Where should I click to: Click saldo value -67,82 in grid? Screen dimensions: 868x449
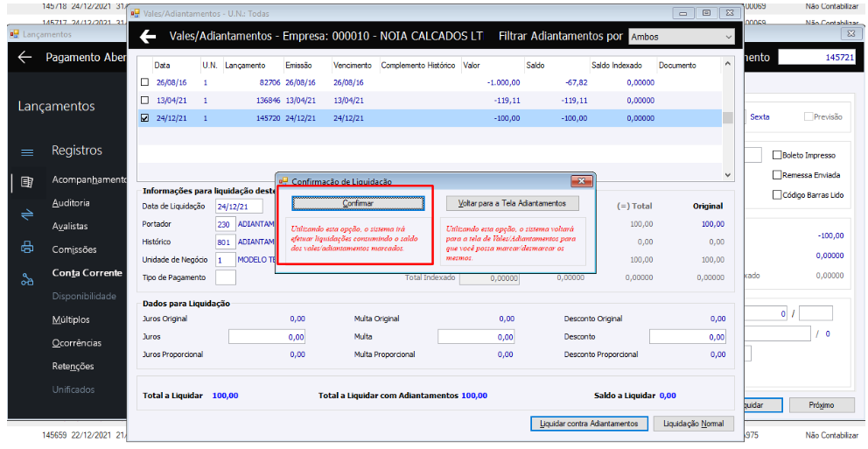point(577,82)
